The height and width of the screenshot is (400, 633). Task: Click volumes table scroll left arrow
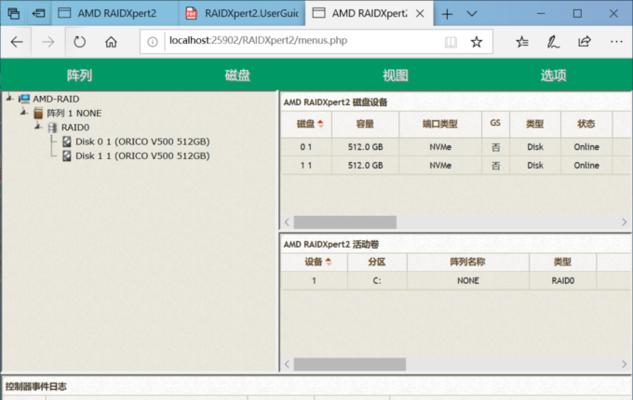tap(287, 364)
